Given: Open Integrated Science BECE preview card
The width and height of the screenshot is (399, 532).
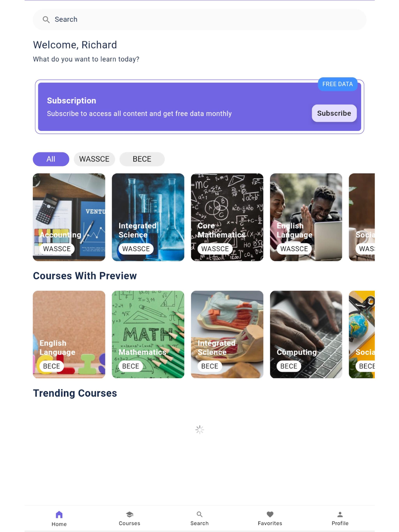Looking at the screenshot, I should click(x=227, y=335).
